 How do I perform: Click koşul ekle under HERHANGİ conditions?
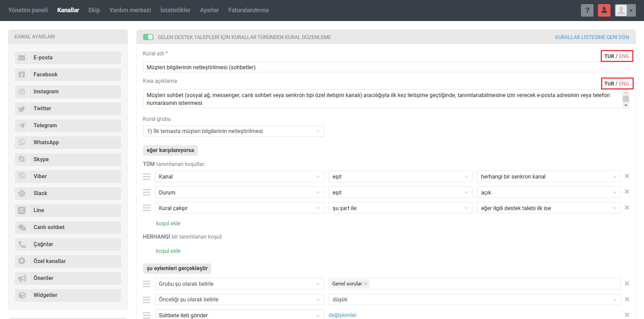[x=168, y=251]
